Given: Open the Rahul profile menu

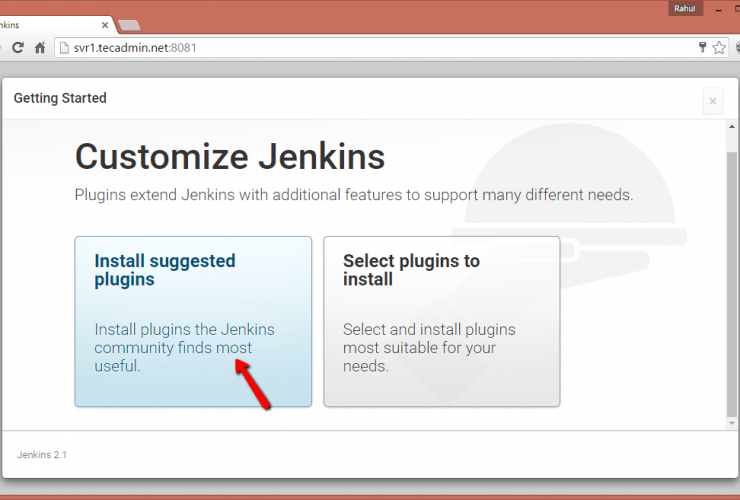Looking at the screenshot, I should coord(684,8).
